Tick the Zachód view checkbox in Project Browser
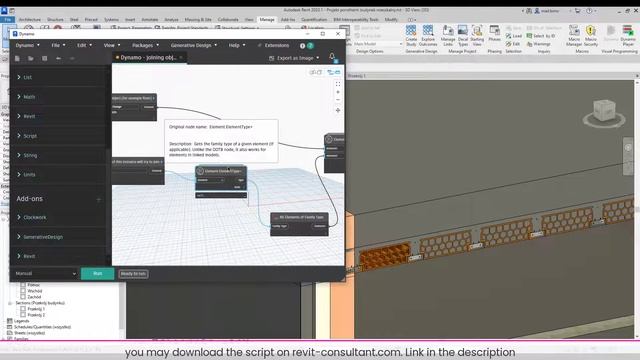Viewport: 640px width, 360px height. tap(23, 297)
